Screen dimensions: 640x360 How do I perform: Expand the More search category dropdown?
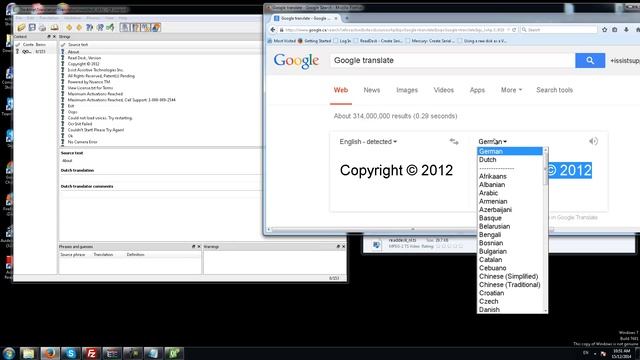511,90
